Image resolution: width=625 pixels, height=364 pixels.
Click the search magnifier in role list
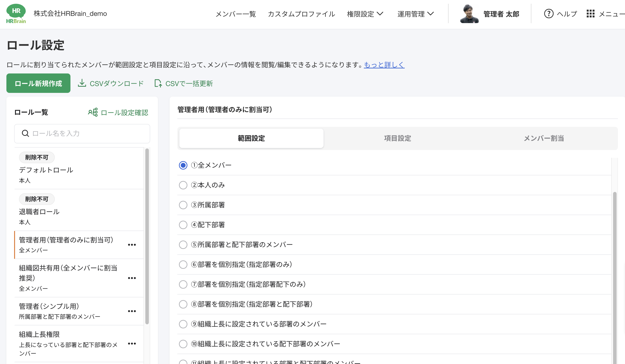(x=25, y=133)
